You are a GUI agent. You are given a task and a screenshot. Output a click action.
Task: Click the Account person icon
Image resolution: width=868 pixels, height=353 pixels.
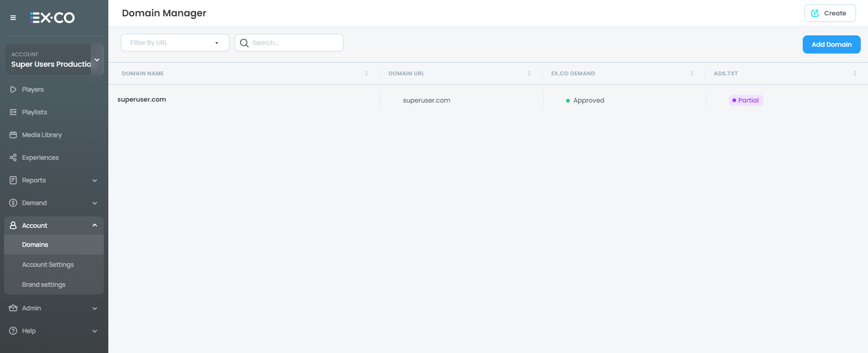pos(13,226)
